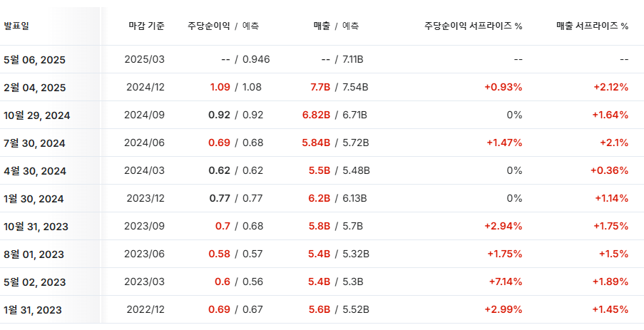Click the 2023/09 period cell
Screen dimensions: 644x330
[x=144, y=226]
